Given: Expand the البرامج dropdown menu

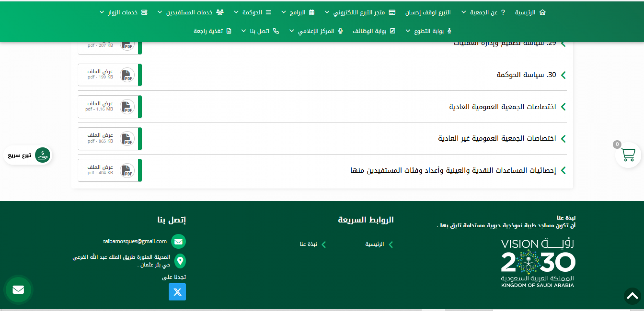Looking at the screenshot, I should click(297, 12).
